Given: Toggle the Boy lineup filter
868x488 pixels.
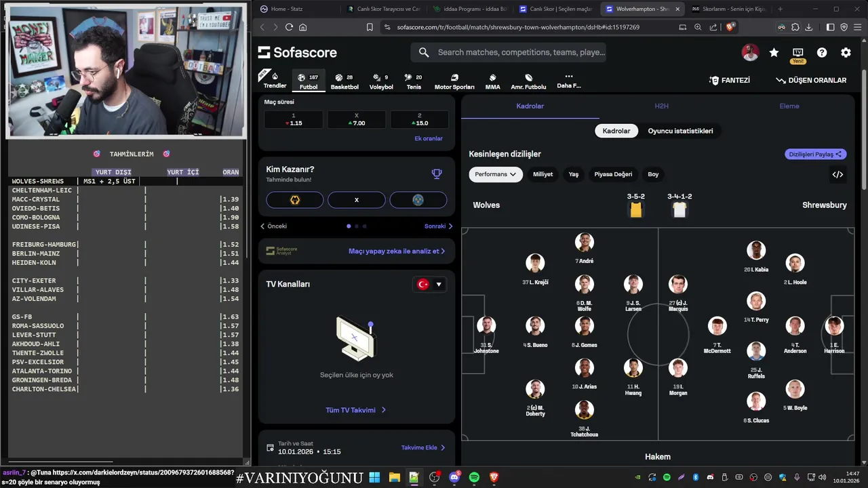Looking at the screenshot, I should tap(653, 174).
